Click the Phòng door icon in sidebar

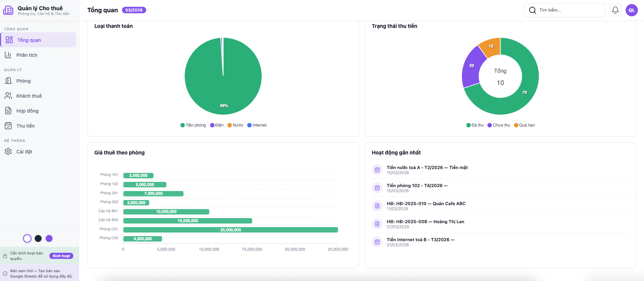click(8, 81)
